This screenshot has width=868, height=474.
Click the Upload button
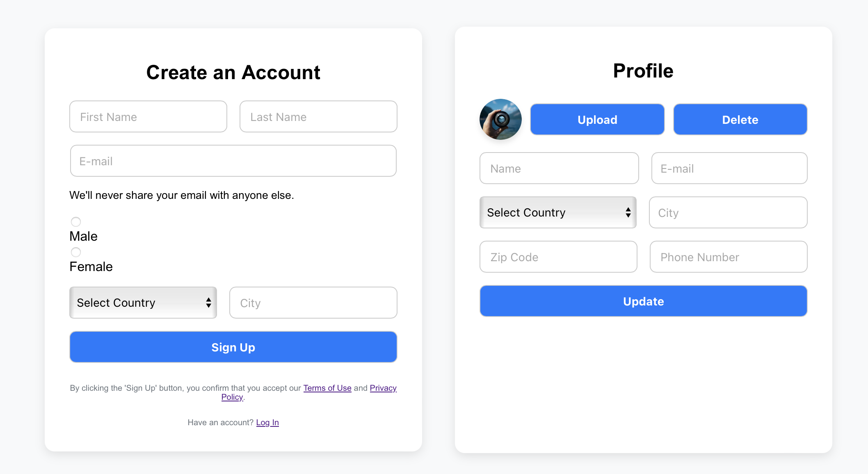click(x=597, y=119)
